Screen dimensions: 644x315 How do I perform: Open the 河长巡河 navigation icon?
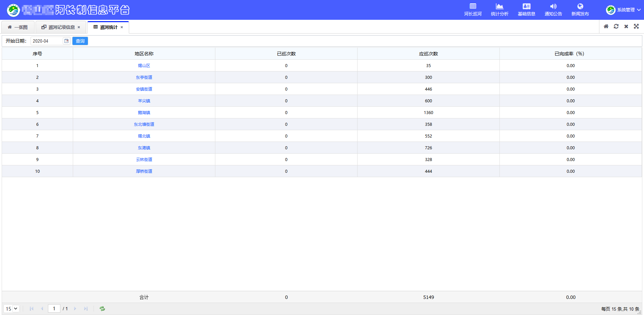473,6
